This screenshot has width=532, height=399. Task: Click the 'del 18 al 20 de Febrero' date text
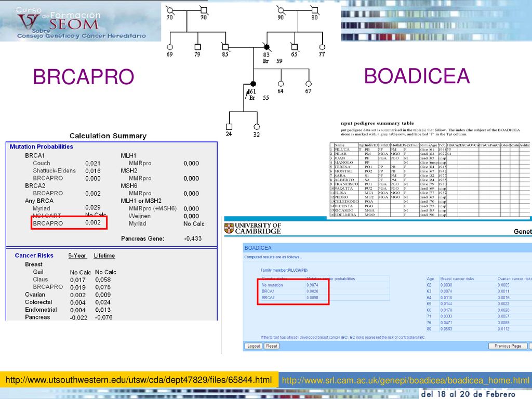coord(468,394)
